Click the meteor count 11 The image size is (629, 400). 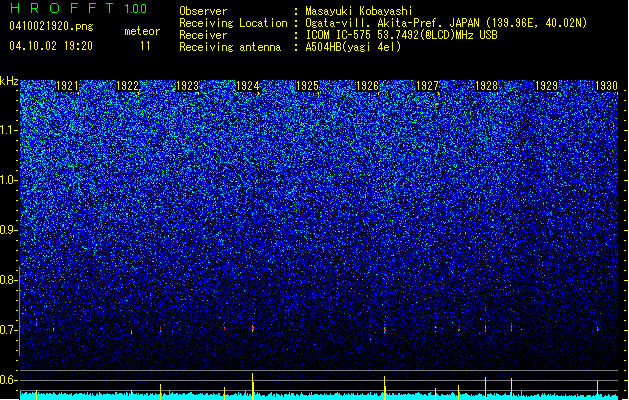click(145, 46)
